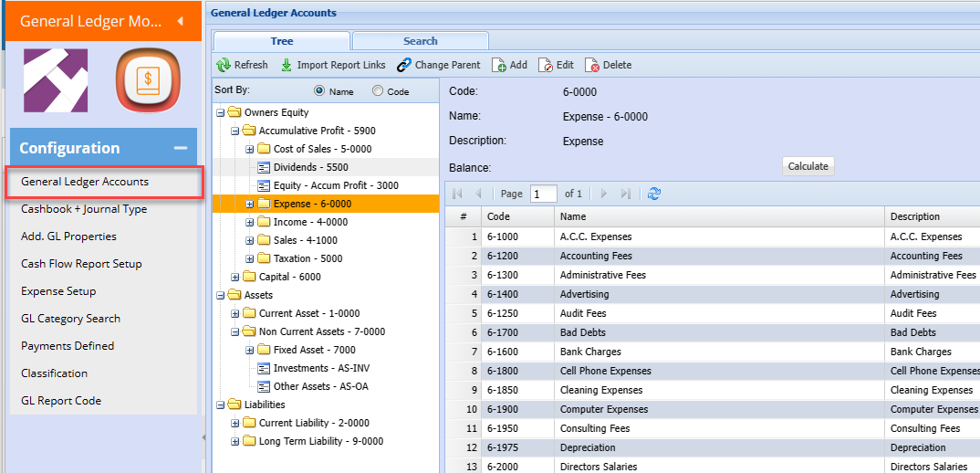Click the Delete account icon
This screenshot has height=473, width=980.
coord(592,65)
